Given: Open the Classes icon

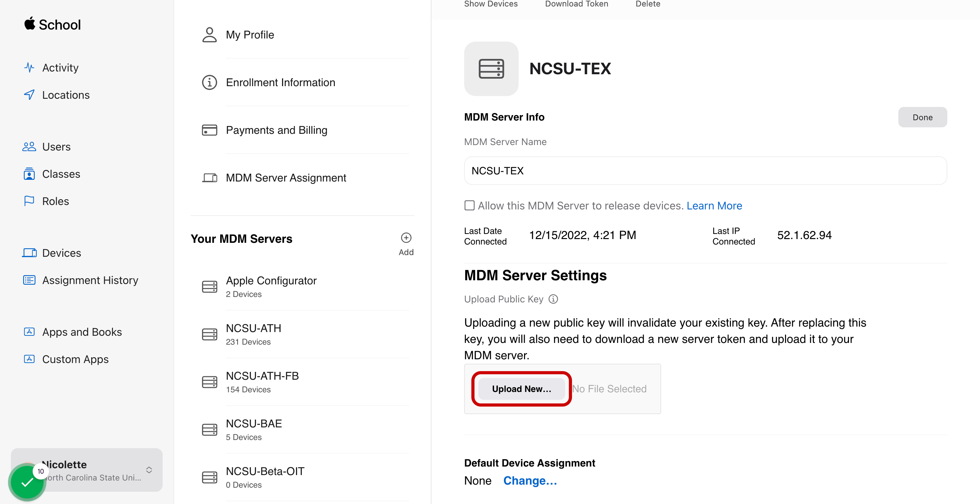Looking at the screenshot, I should 29,174.
